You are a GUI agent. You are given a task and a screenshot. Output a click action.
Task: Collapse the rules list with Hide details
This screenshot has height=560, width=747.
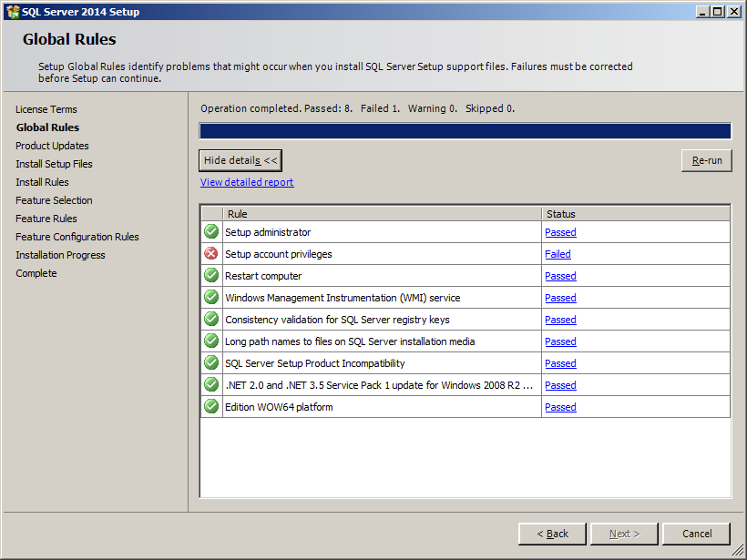coord(240,160)
